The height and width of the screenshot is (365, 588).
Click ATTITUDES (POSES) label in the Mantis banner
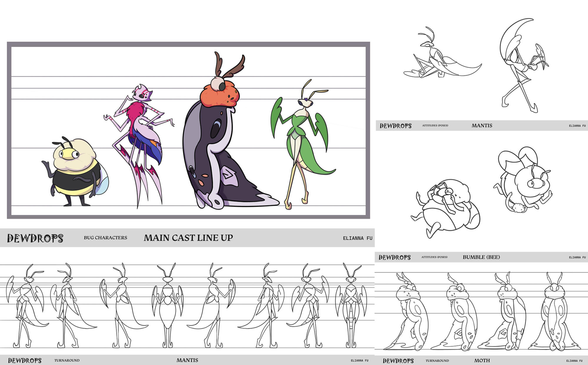[435, 125]
